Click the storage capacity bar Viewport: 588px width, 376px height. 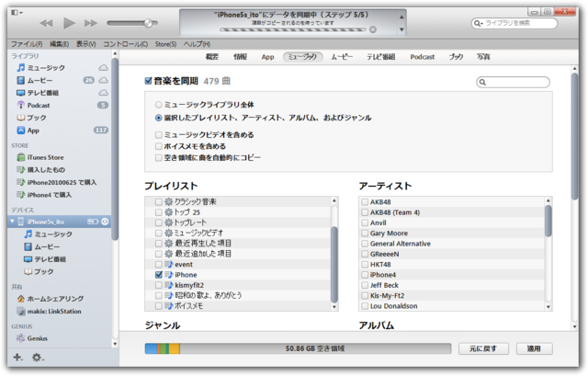[x=298, y=348]
